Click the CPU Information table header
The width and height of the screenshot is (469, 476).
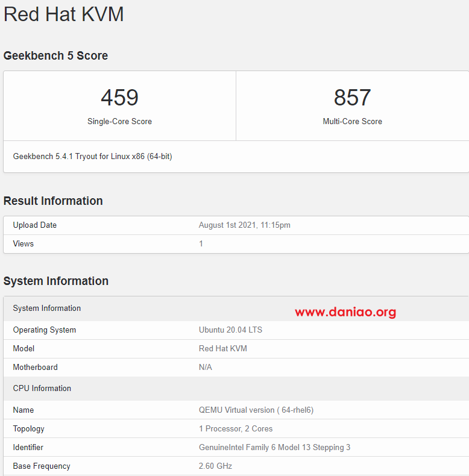236,389
